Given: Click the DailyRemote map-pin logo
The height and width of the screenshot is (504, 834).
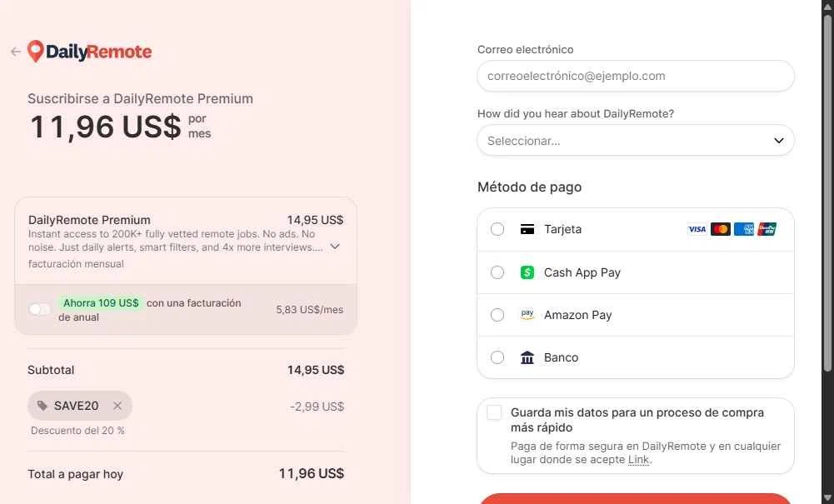Looking at the screenshot, I should point(36,51).
